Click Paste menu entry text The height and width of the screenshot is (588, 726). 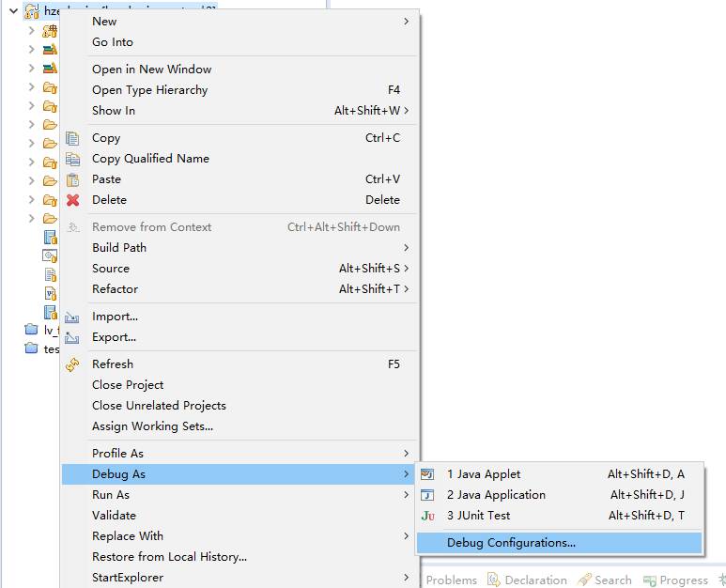pyautogui.click(x=106, y=179)
